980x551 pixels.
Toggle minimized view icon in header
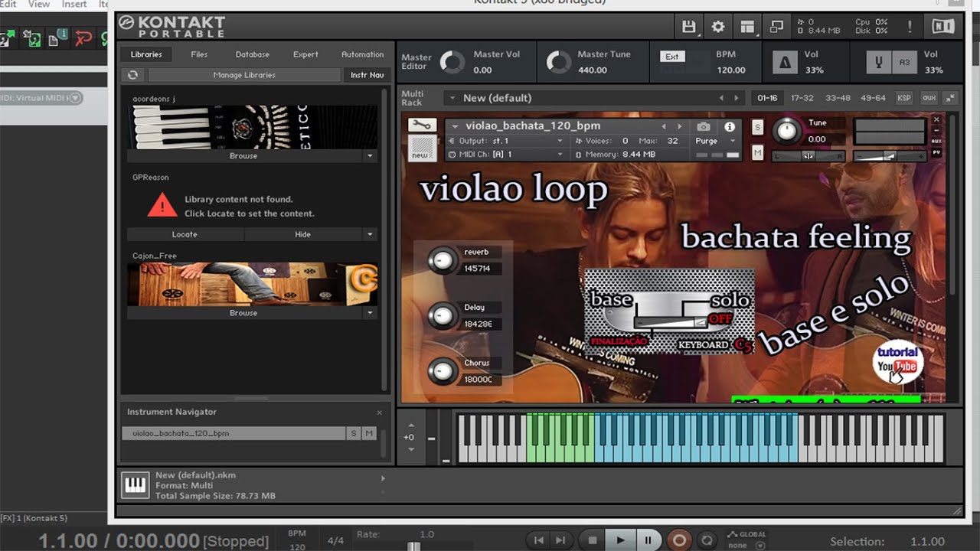[x=776, y=27]
